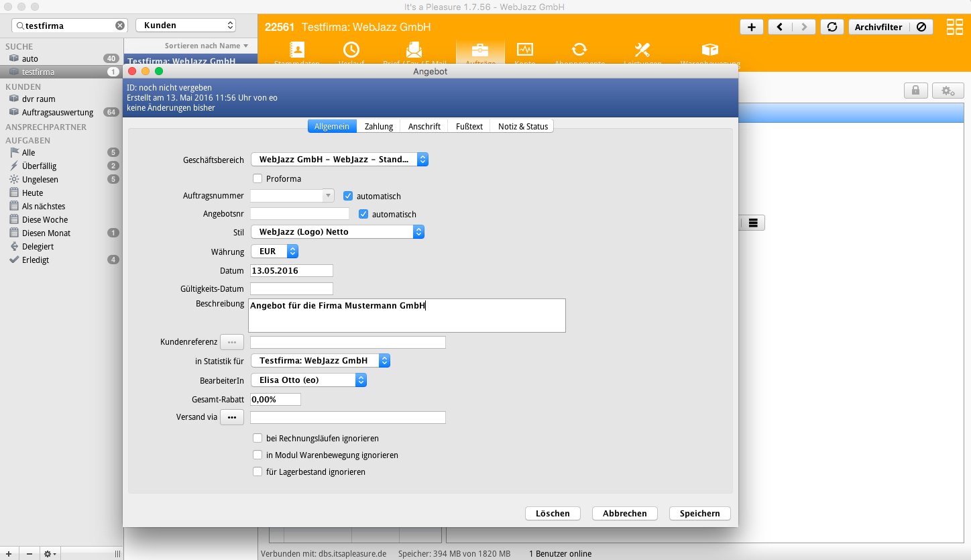The height and width of the screenshot is (560, 971).
Task: Click the lock icon in main window
Action: tap(916, 91)
